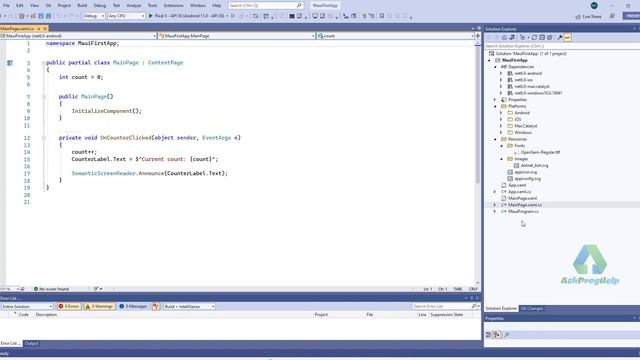Click the Live Share icon
Image resolution: width=640 pixels, height=360 pixels.
pos(578,16)
